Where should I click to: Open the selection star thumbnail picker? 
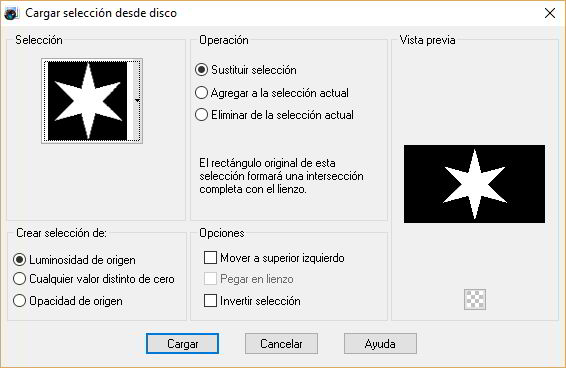[88, 101]
